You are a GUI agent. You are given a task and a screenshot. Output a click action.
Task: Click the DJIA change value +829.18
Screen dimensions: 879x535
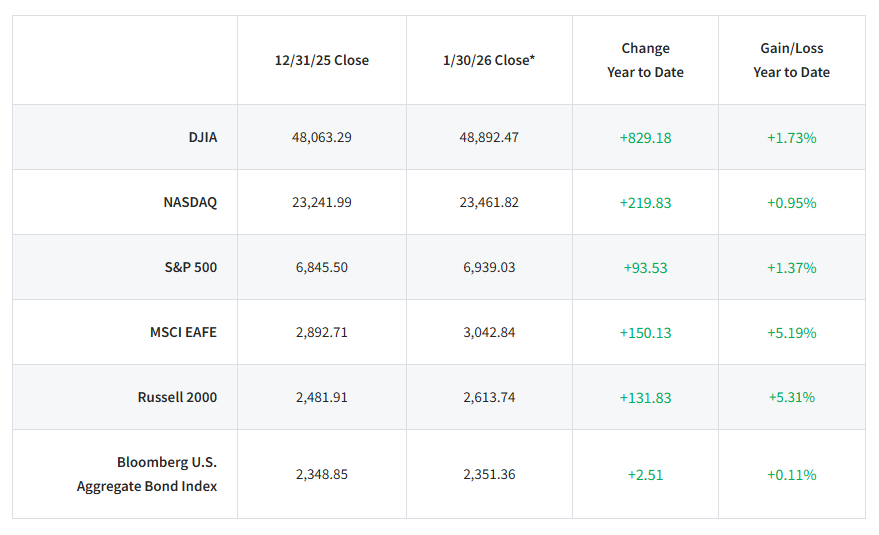pos(645,137)
